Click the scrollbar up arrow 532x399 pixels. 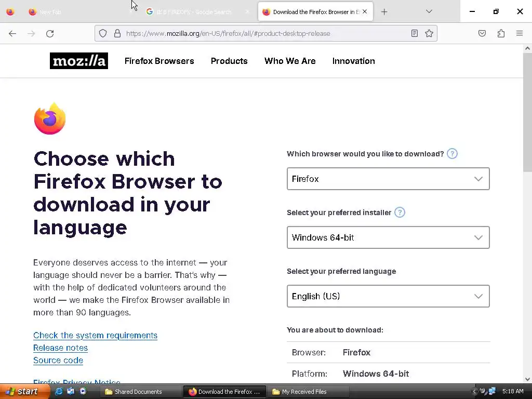tap(527, 48)
